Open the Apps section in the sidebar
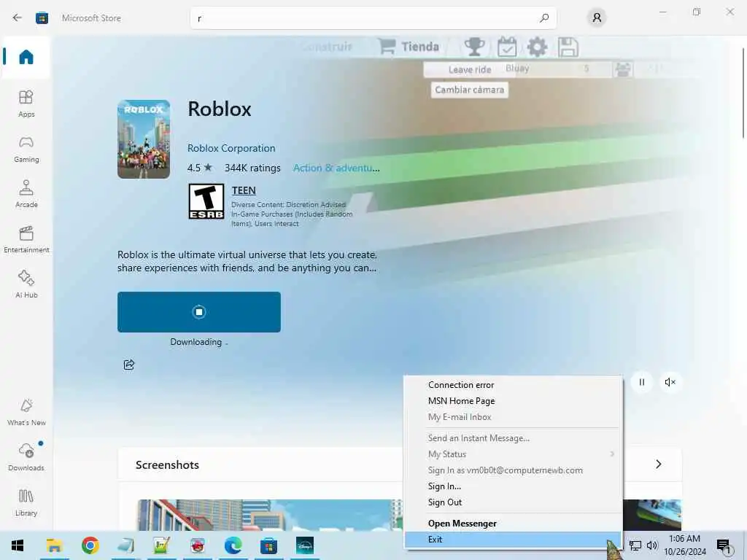Image resolution: width=747 pixels, height=560 pixels. (26, 104)
